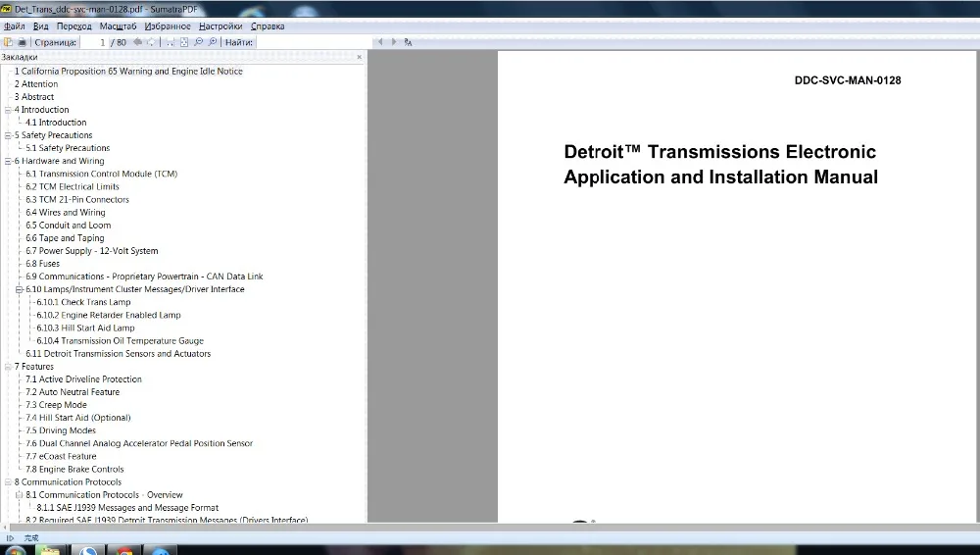The width and height of the screenshot is (980, 555).
Task: Open bookmark 6.10.2 Engine Retarder Enabled Lamp
Action: tap(108, 315)
